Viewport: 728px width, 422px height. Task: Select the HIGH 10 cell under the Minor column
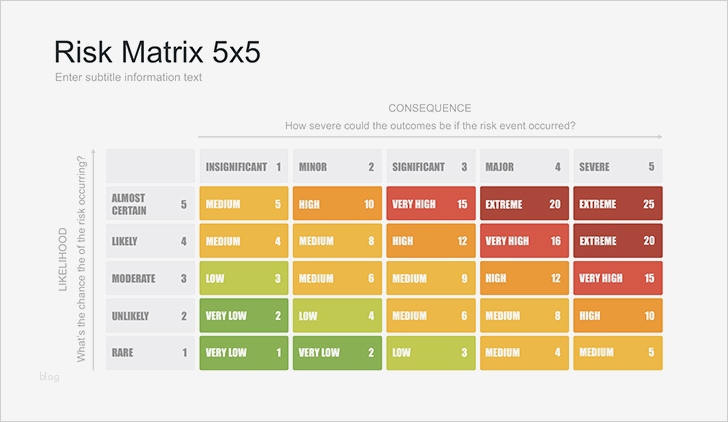pyautogui.click(x=336, y=204)
